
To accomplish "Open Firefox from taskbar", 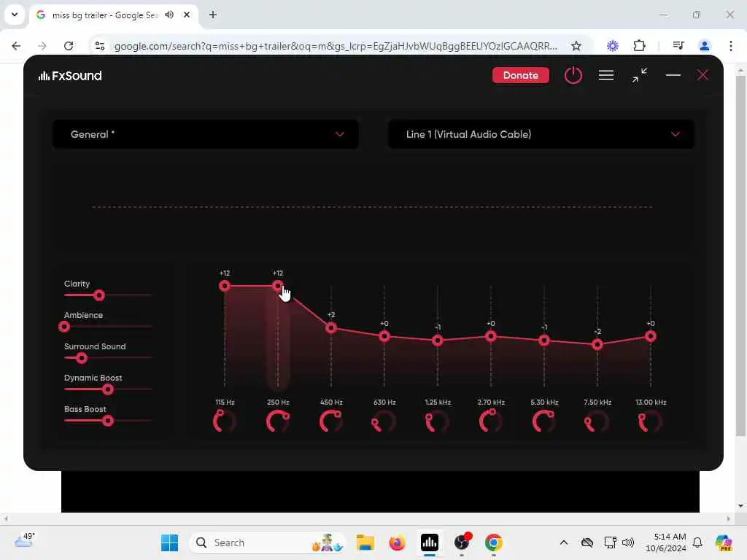I will [398, 542].
